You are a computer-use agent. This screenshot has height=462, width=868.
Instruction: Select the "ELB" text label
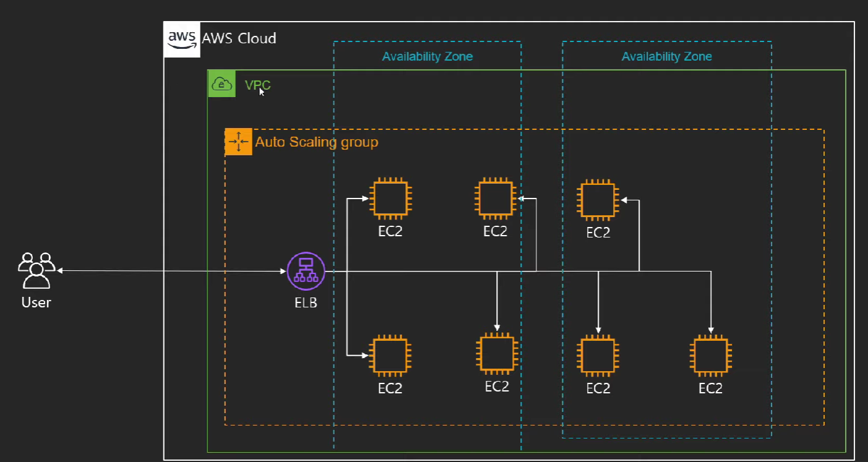[306, 303]
